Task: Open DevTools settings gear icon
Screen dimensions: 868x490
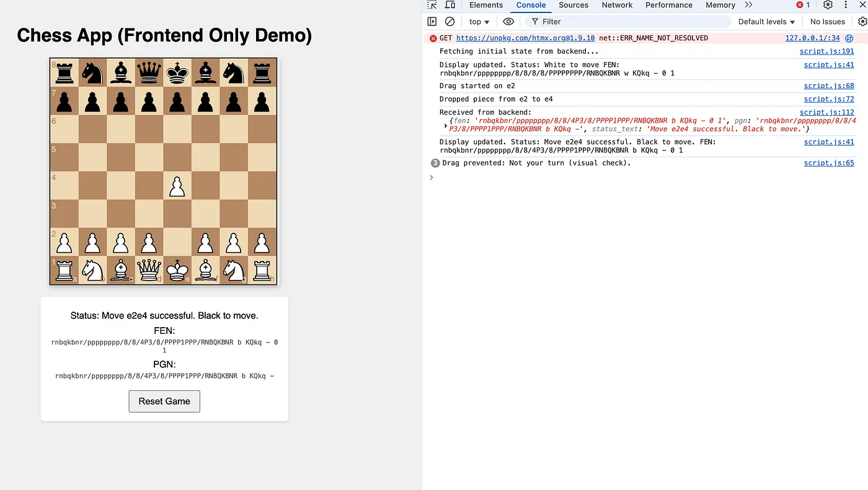Action: (x=828, y=5)
